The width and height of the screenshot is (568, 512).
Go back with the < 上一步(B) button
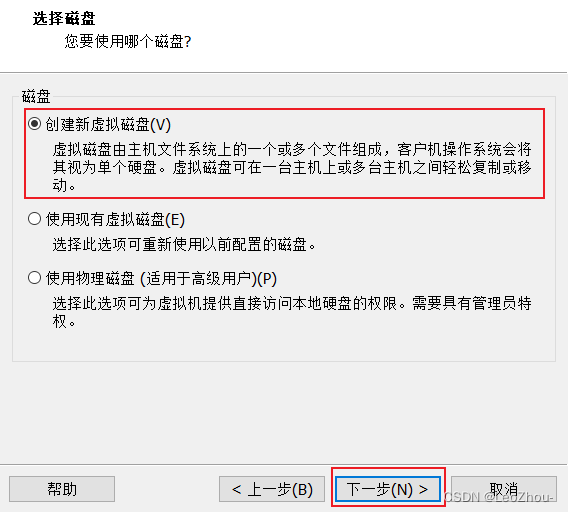pos(272,489)
